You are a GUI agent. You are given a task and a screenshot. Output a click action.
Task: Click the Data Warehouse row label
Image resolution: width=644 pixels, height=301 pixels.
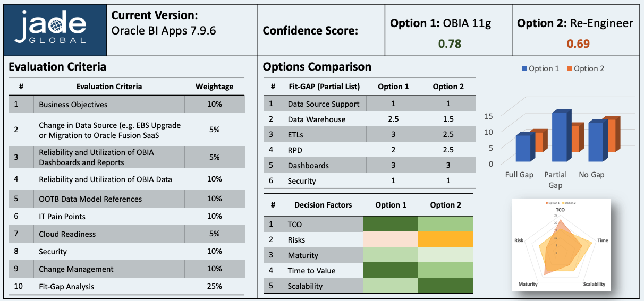tap(316, 119)
